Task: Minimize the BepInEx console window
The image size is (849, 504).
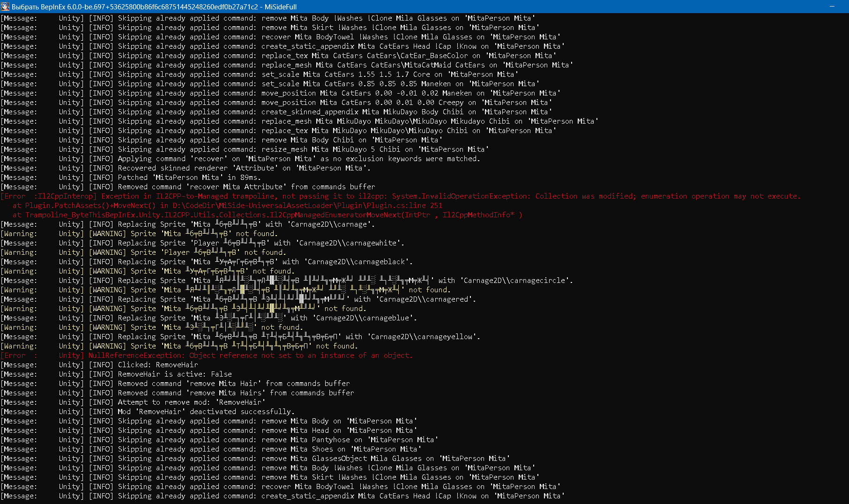Action: (833, 7)
